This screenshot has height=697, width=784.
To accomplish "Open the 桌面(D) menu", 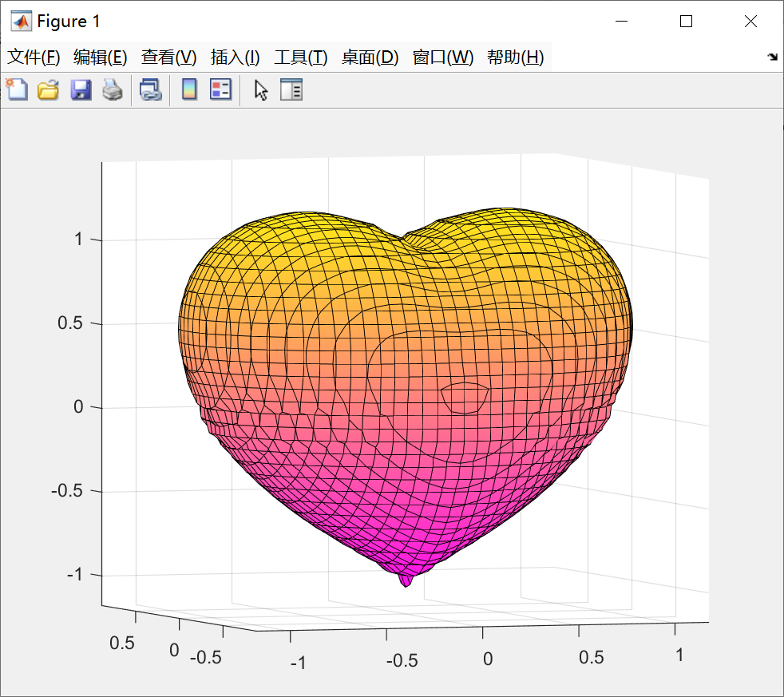I will [x=370, y=57].
